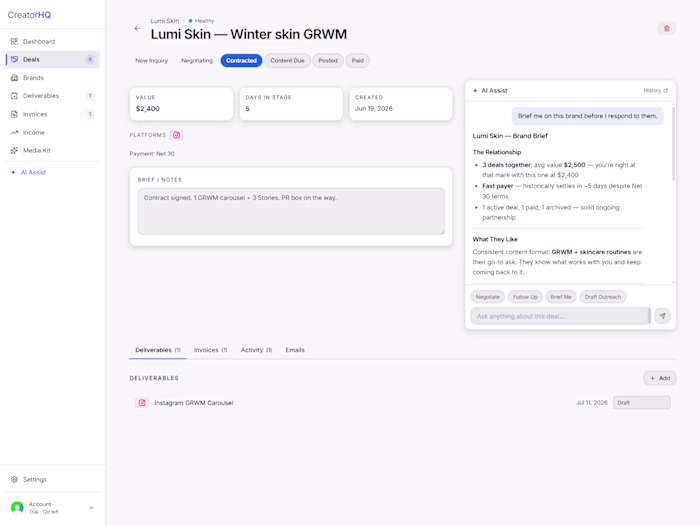
Task: Click the Payment: Net 30 text
Action: 152,154
